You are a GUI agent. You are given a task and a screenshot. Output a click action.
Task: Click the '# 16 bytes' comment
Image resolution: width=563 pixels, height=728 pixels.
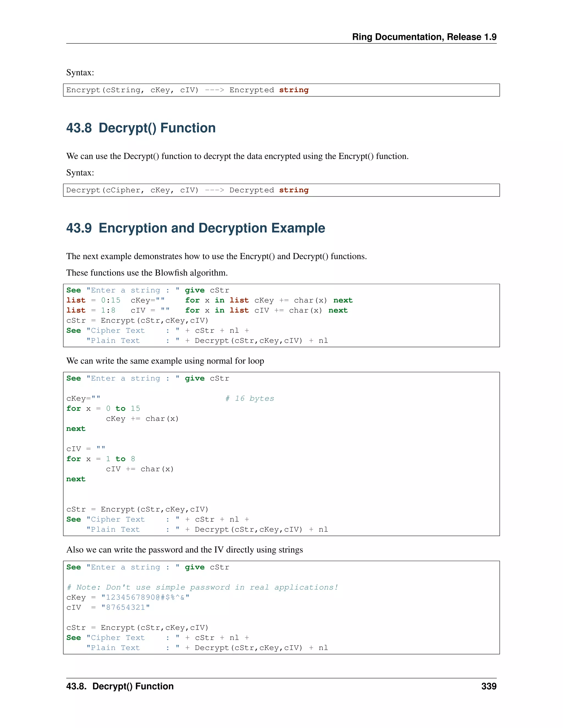pyautogui.click(x=250, y=398)
